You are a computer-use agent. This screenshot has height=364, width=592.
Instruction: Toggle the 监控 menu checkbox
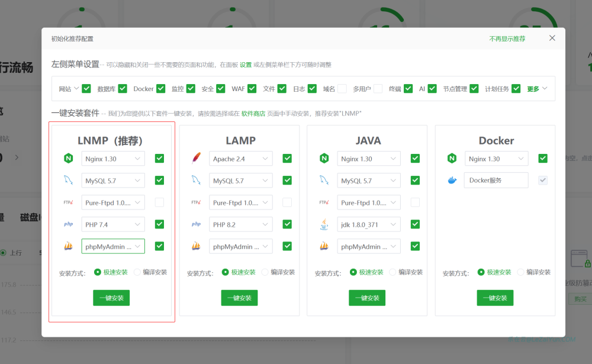(191, 89)
